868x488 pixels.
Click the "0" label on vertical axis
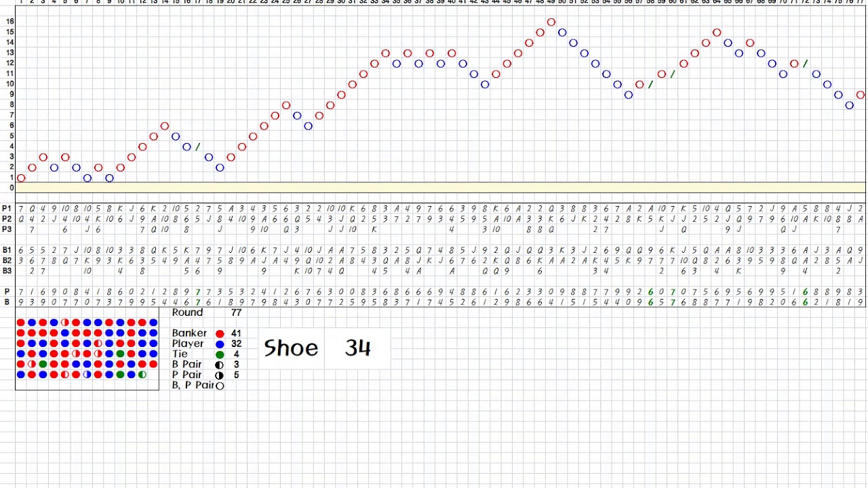click(x=12, y=188)
